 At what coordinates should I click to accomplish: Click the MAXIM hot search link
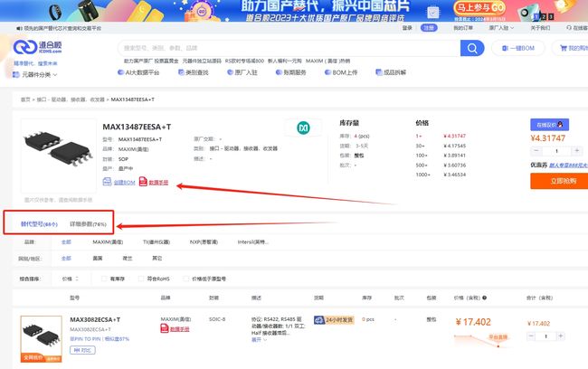click(327, 61)
